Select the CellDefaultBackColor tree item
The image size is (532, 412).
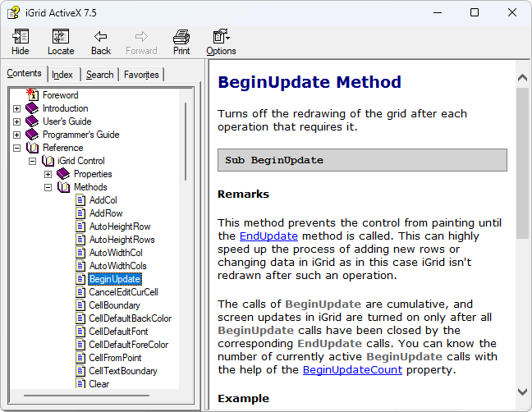click(x=131, y=318)
